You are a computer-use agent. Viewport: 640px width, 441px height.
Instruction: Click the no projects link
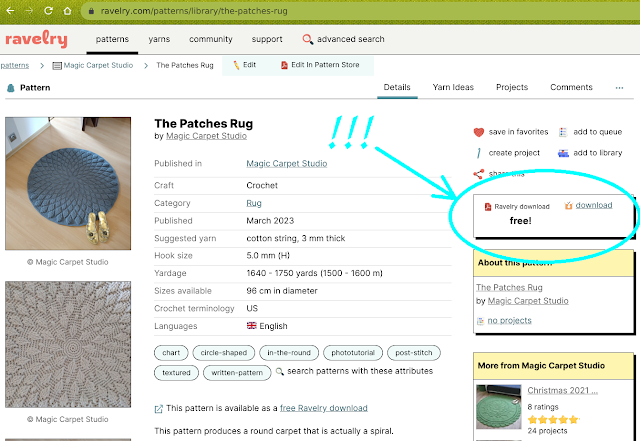[x=509, y=321]
